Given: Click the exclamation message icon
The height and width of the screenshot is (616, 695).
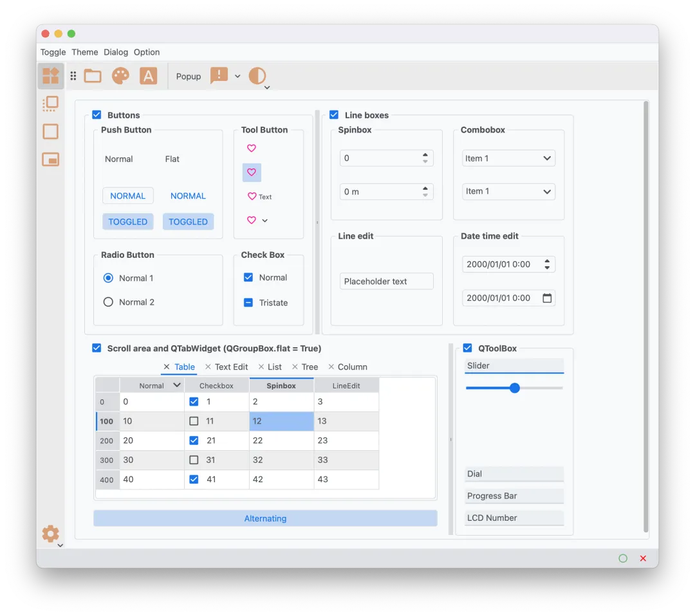Looking at the screenshot, I should pyautogui.click(x=219, y=76).
